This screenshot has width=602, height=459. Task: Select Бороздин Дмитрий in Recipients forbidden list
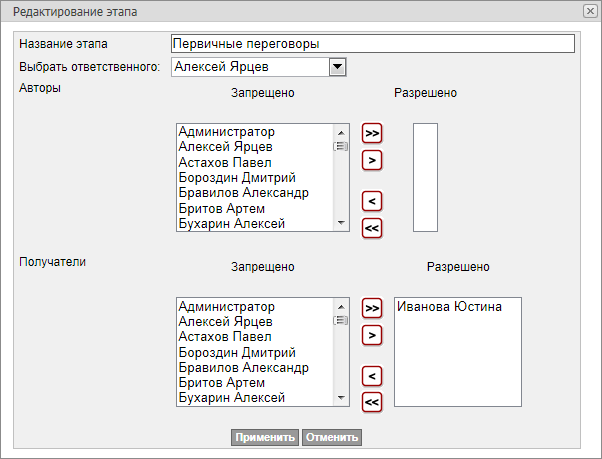(x=236, y=353)
